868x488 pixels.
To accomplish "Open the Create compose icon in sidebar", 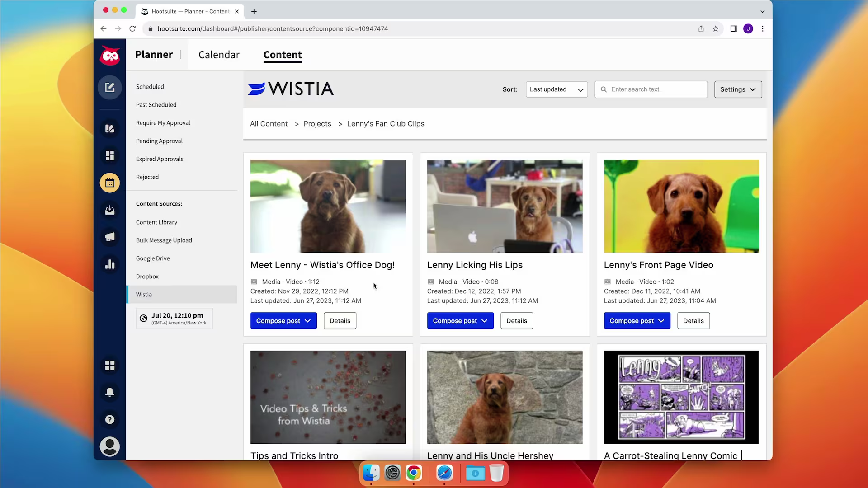I will (110, 87).
